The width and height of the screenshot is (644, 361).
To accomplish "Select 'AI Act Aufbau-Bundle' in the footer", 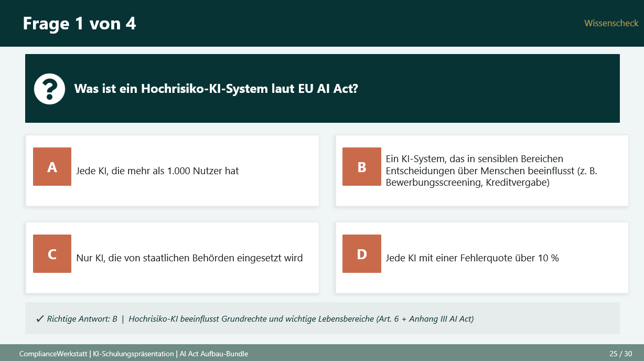I will coord(213,354).
